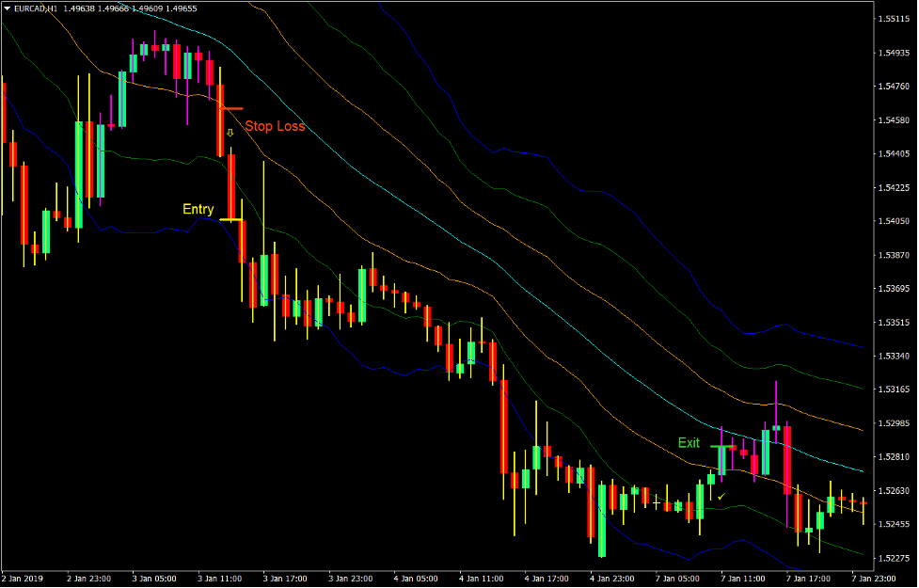919x588 pixels.
Task: Select the Stop Loss text label
Action: tap(274, 125)
